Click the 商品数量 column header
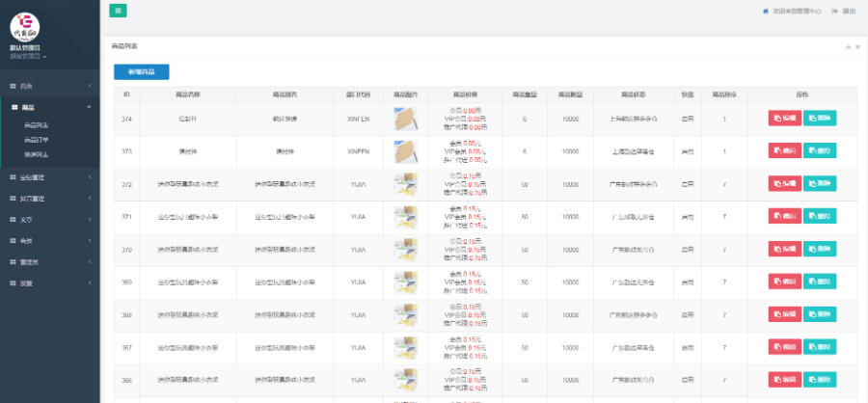The height and width of the screenshot is (403, 868). click(571, 94)
